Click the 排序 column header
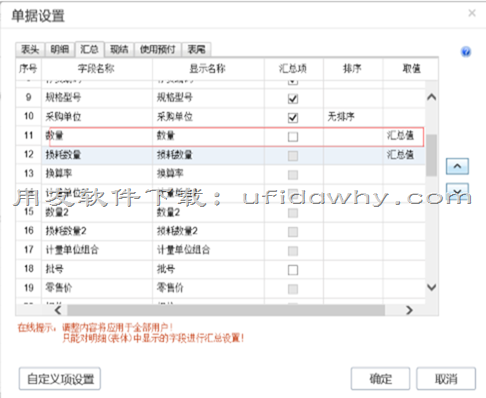The height and width of the screenshot is (398, 486). pyautogui.click(x=353, y=69)
